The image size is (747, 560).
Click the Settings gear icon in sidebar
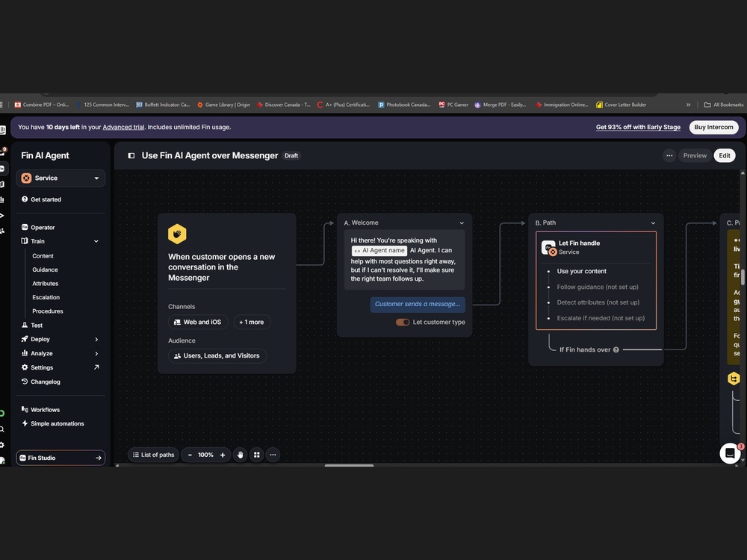point(25,367)
